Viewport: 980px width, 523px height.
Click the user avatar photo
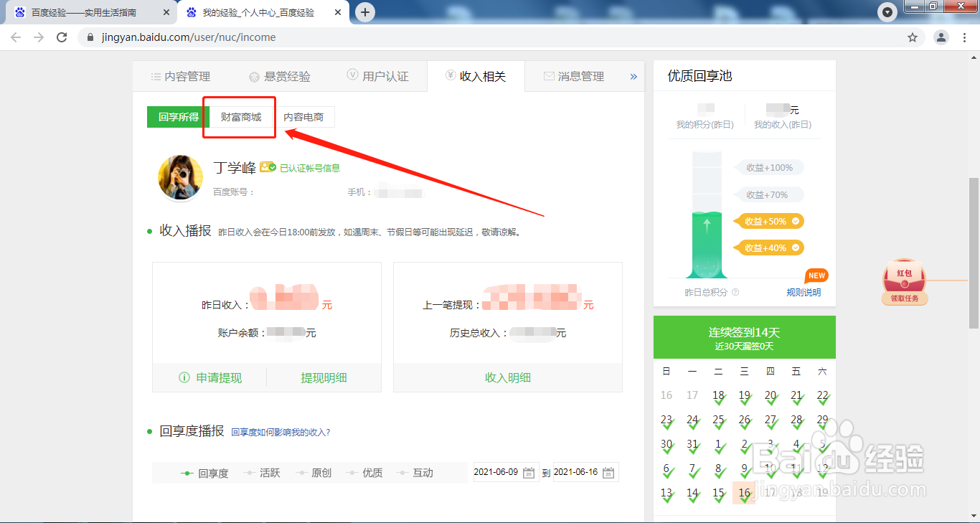point(180,177)
